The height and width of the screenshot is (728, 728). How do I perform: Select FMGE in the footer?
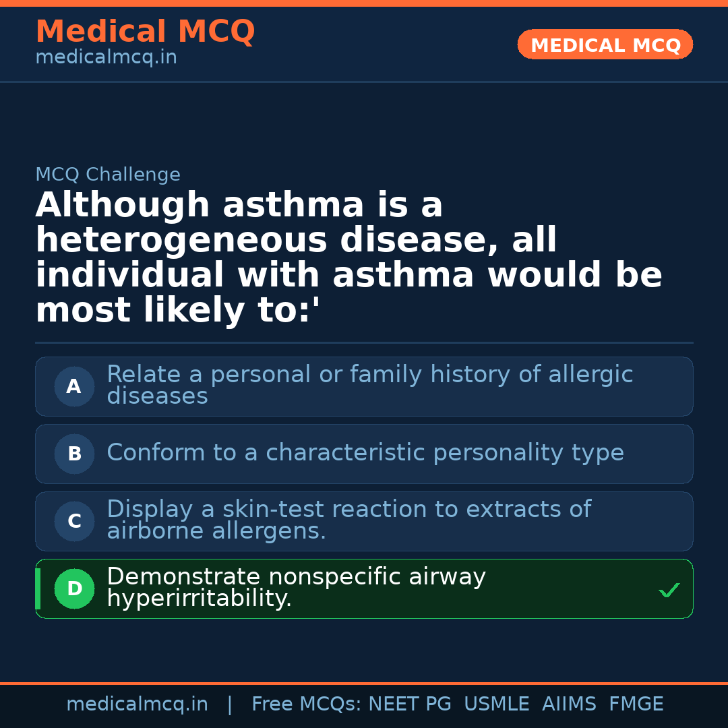[x=636, y=704]
